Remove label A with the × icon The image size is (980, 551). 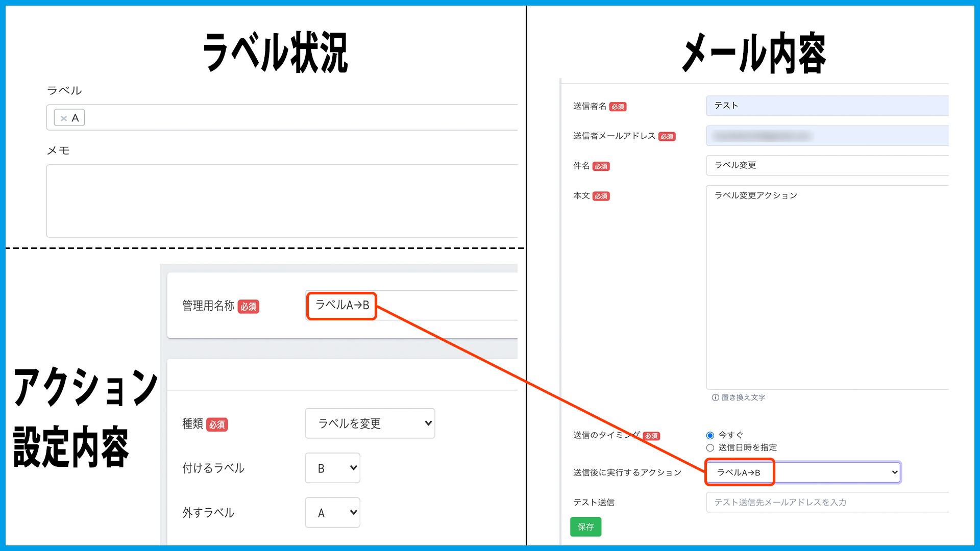(x=64, y=118)
